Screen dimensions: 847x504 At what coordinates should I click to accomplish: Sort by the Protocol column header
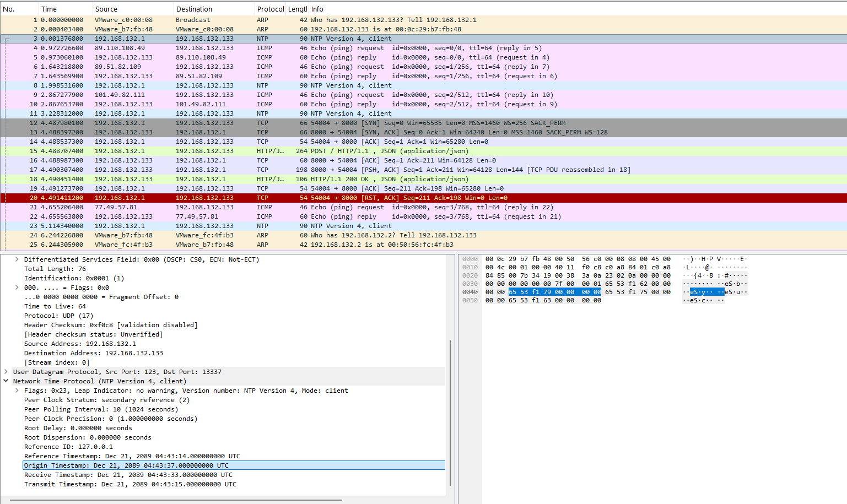coord(270,9)
